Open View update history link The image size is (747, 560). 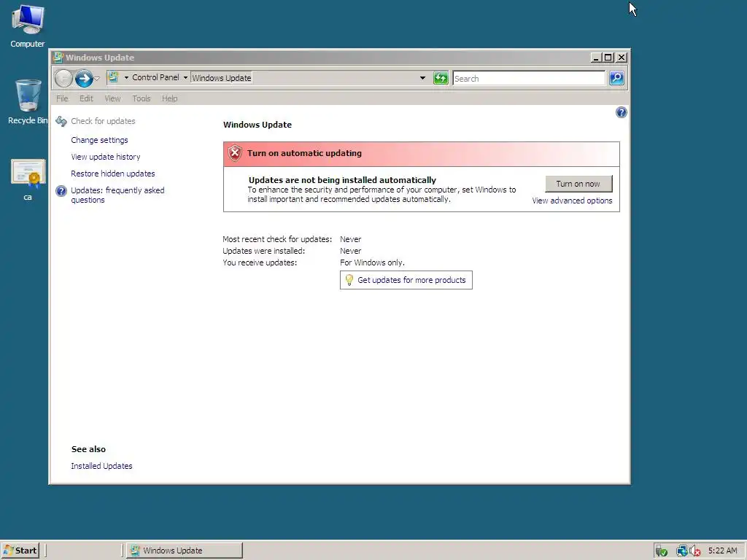coord(105,157)
